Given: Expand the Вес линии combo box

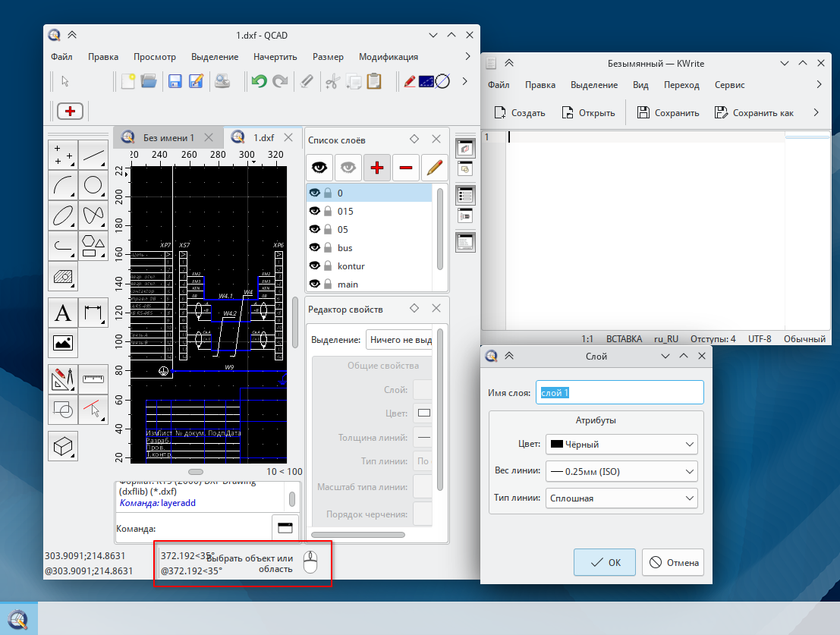Looking at the screenshot, I should point(621,471).
